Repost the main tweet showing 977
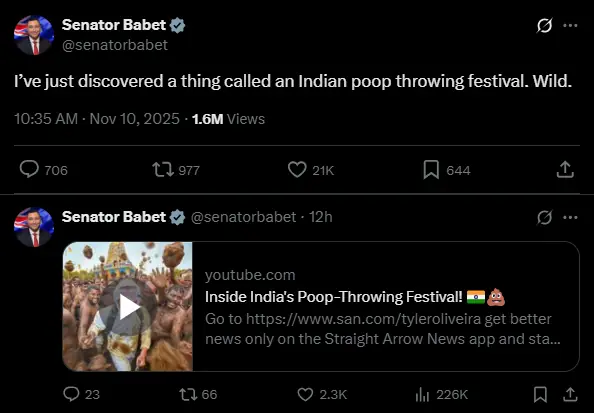594x413 pixels. pyautogui.click(x=163, y=170)
